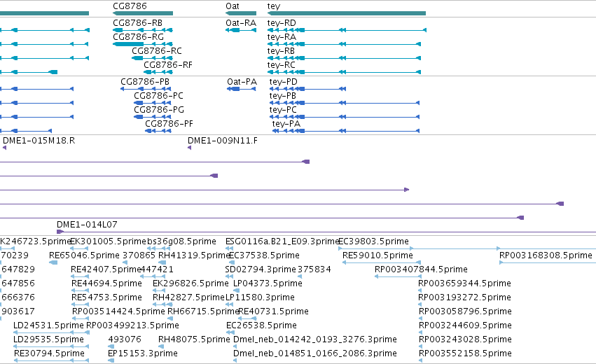
Task: Select protein label CG8786-PB
Action: pos(145,82)
